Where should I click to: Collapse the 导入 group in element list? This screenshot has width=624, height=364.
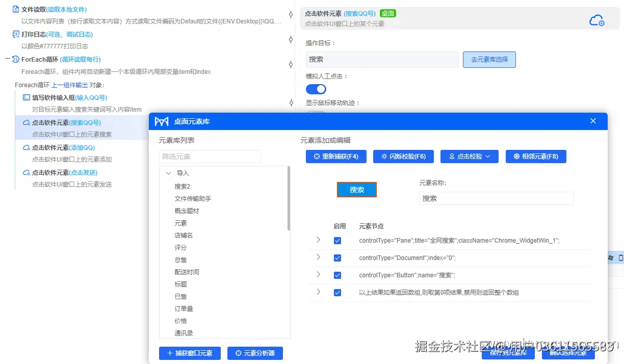[168, 173]
